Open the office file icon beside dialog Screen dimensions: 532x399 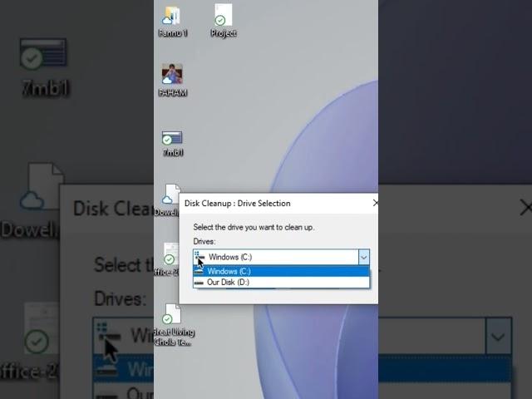click(166, 259)
